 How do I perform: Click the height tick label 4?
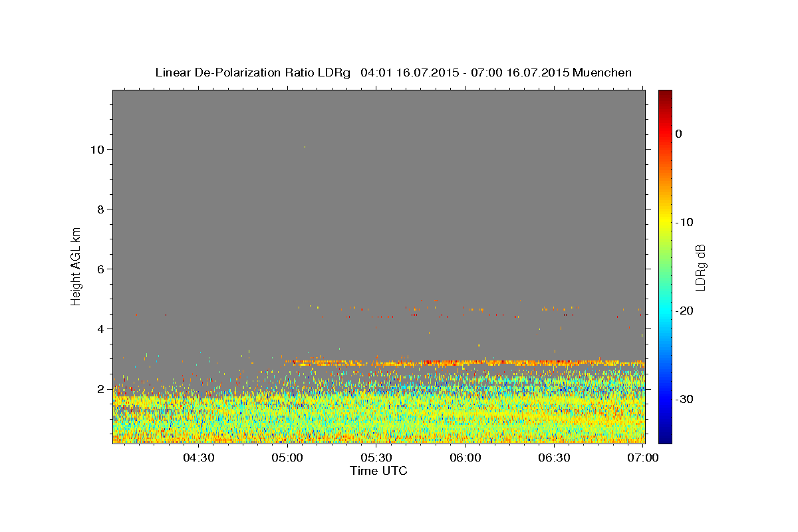(100, 329)
